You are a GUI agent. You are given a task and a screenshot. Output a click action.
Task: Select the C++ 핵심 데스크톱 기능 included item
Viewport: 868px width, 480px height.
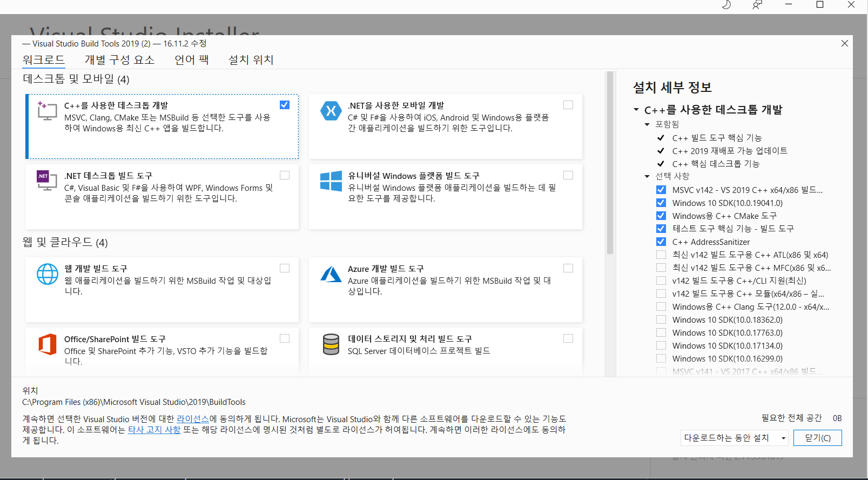tap(716, 164)
